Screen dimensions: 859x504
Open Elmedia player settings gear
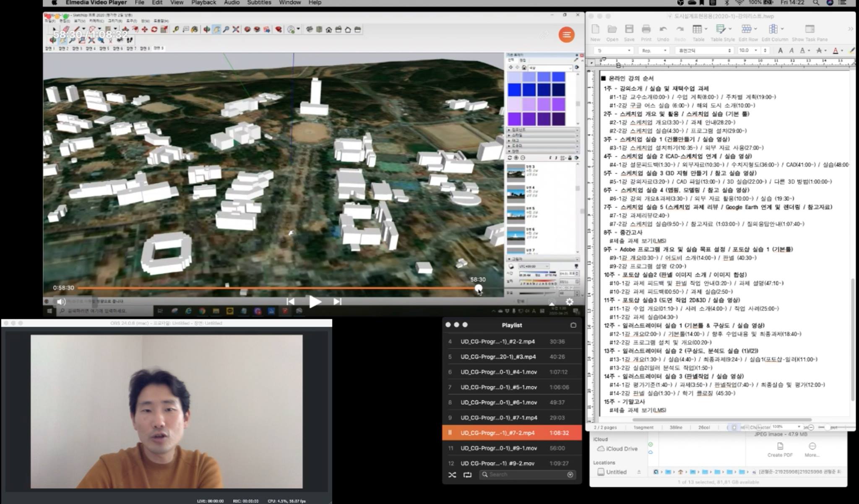click(x=569, y=301)
